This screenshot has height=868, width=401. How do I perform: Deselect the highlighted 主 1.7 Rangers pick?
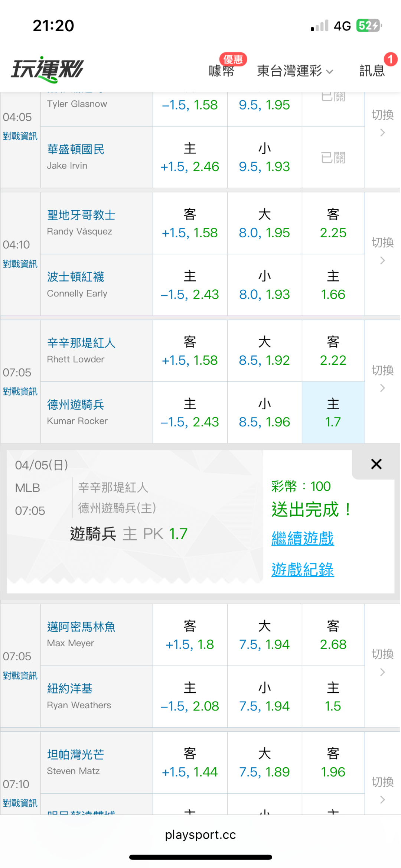click(x=333, y=413)
